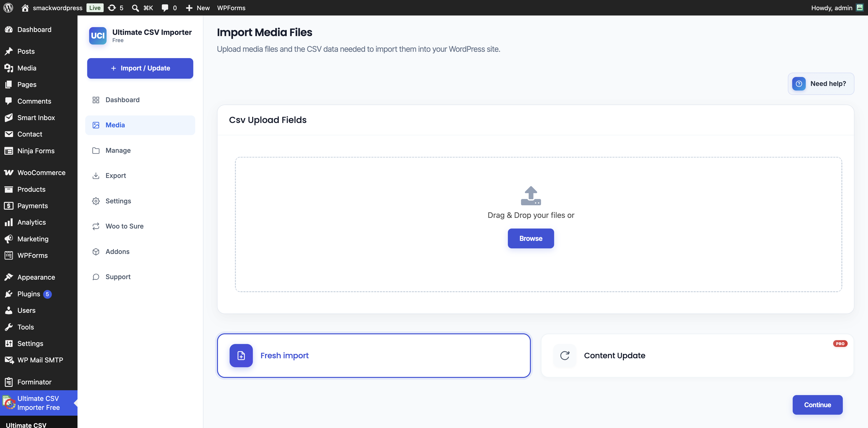Open Ultimate CSV Importer Free menu
The height and width of the screenshot is (428, 868).
(39, 403)
